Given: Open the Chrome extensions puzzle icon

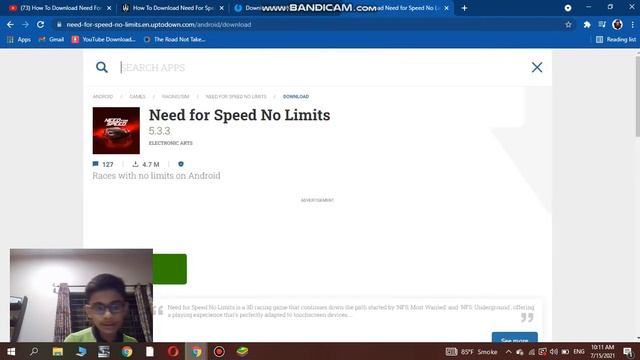Looking at the screenshot, I should [587, 24].
